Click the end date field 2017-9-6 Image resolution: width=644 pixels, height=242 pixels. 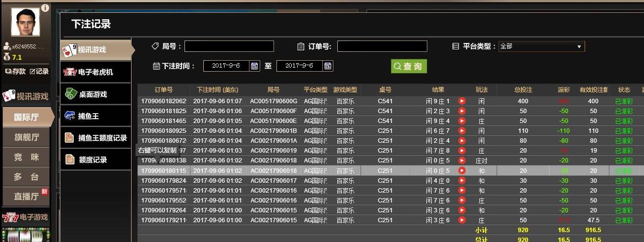coord(299,66)
